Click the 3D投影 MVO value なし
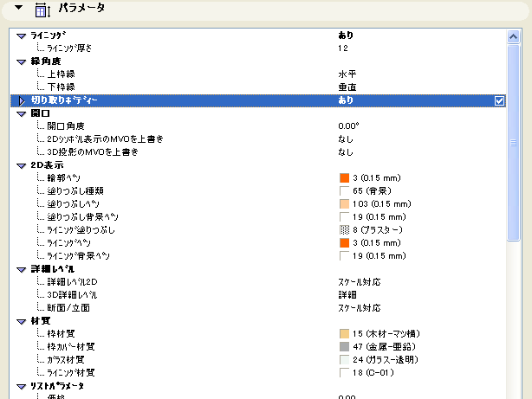Screen dimensions: 532x399 click(x=346, y=151)
